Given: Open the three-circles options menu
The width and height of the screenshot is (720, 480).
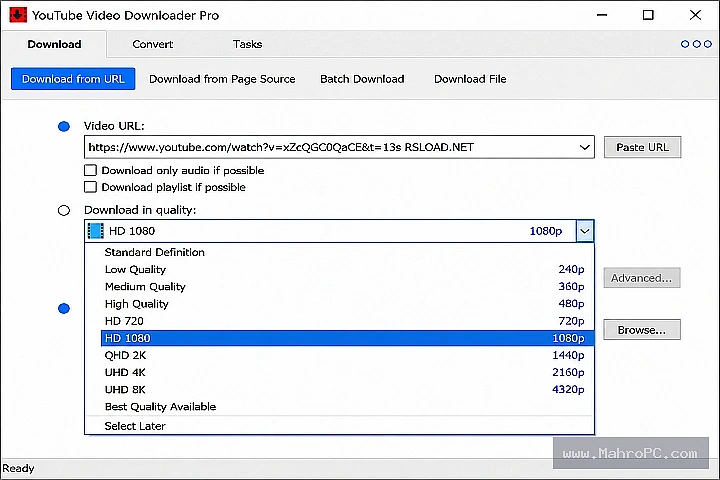Looking at the screenshot, I should [696, 44].
